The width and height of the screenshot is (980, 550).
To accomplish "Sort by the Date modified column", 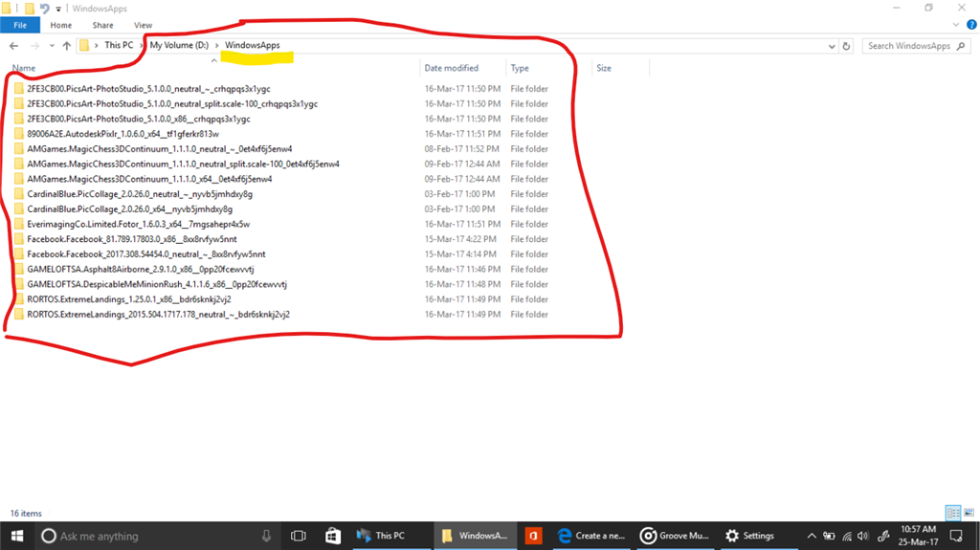I will point(452,68).
